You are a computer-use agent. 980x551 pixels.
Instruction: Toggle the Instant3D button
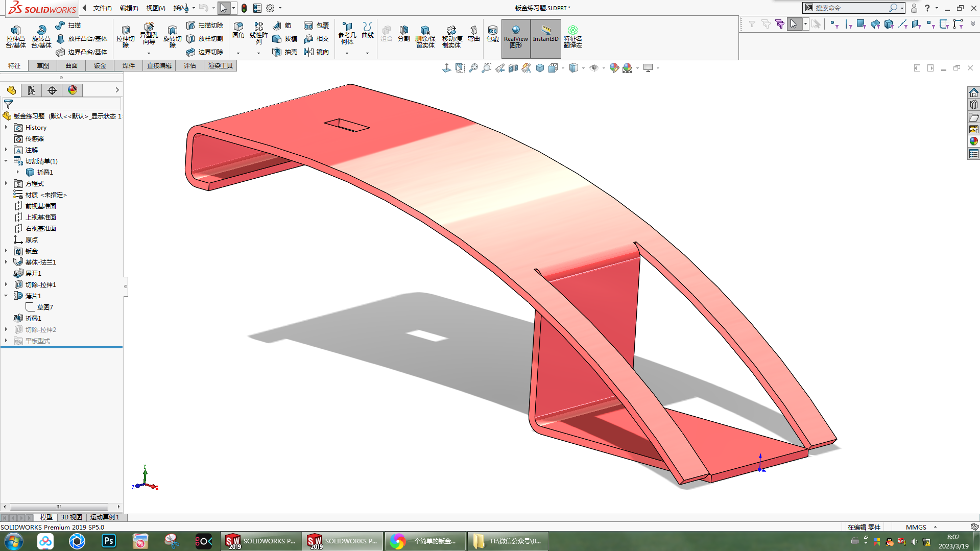click(x=545, y=34)
